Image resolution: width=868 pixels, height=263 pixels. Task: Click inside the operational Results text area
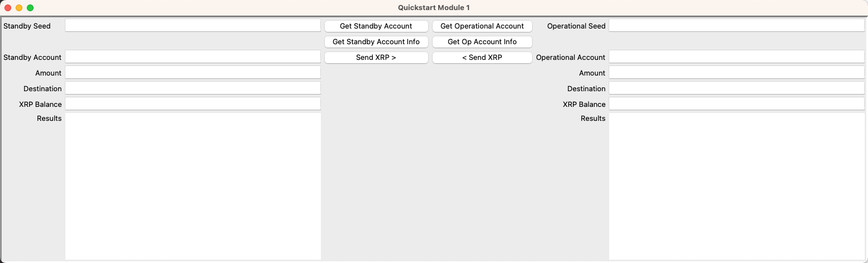click(x=736, y=186)
